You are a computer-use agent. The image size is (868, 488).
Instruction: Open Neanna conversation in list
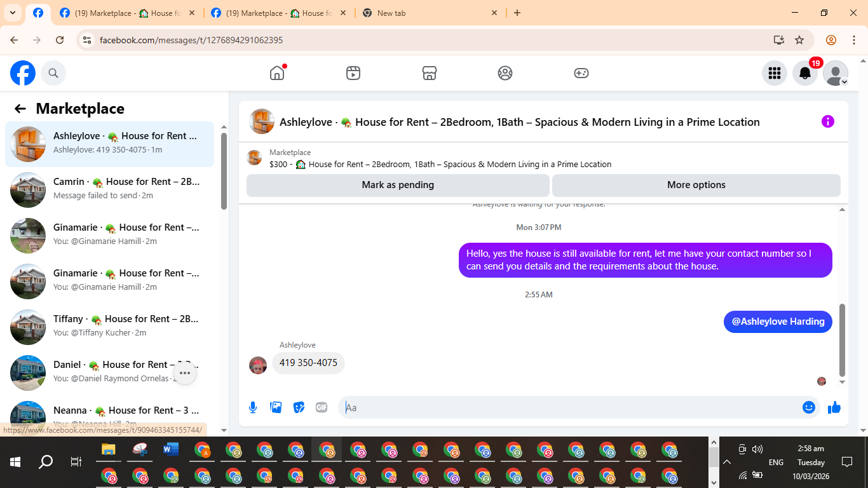[109, 416]
